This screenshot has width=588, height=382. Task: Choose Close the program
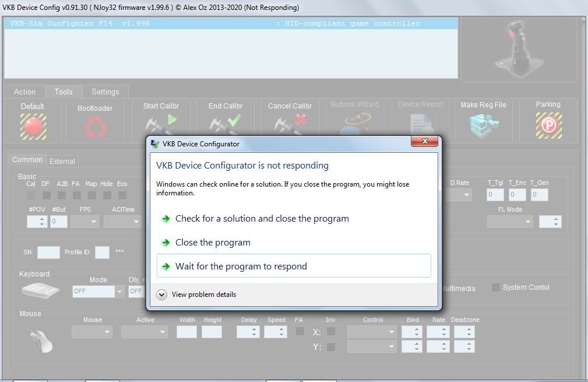213,243
